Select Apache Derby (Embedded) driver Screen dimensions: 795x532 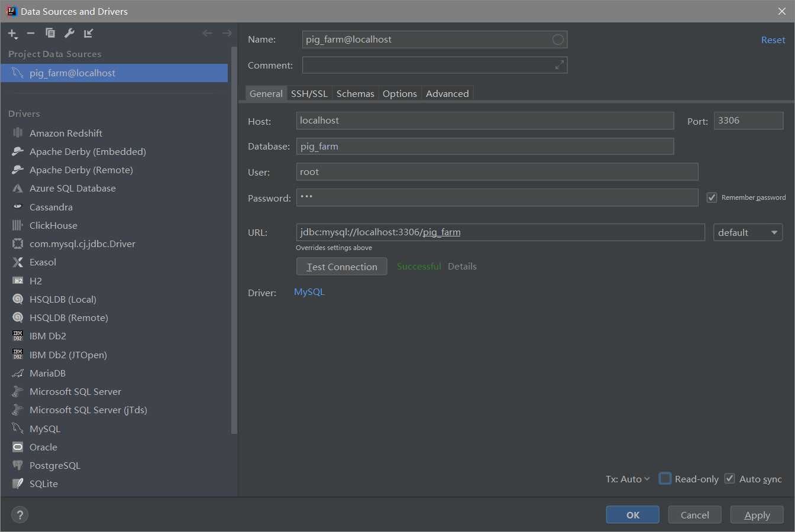click(x=114, y=151)
